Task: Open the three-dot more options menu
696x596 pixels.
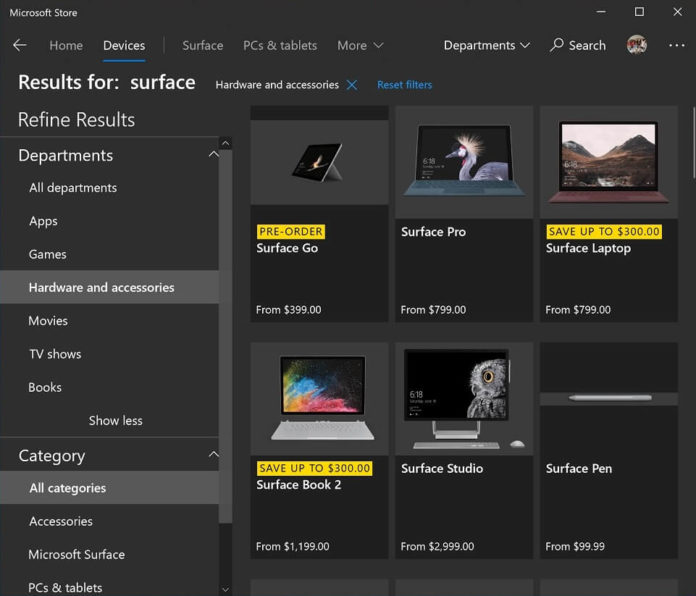Action: [x=676, y=45]
